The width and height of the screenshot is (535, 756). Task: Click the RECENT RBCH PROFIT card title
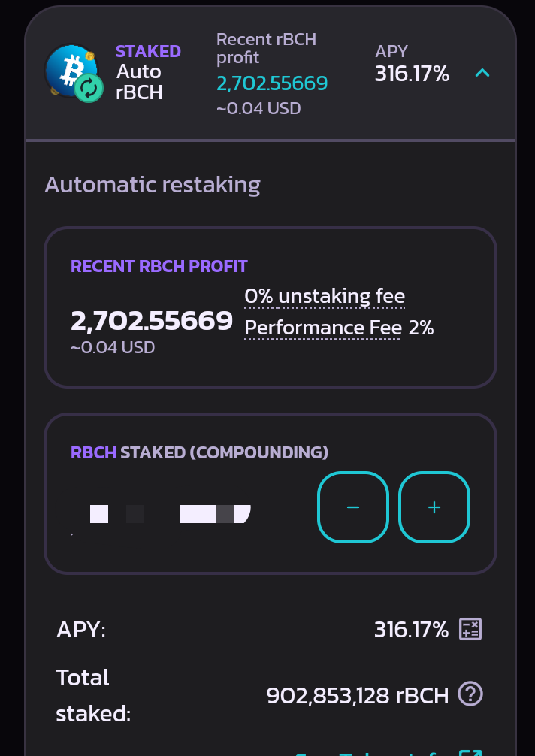tap(159, 267)
